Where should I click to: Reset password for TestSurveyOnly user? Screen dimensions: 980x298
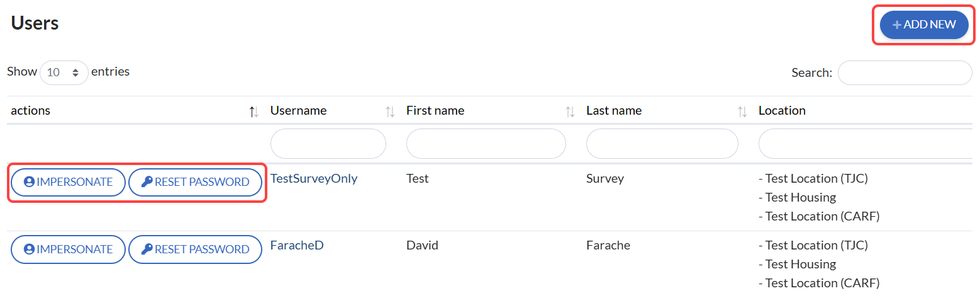coord(195,182)
